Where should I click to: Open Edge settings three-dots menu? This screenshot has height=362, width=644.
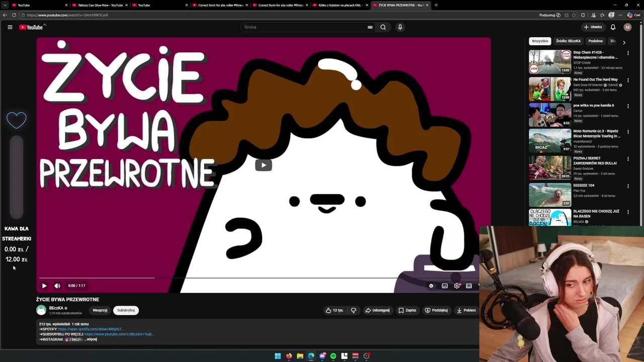click(x=620, y=15)
